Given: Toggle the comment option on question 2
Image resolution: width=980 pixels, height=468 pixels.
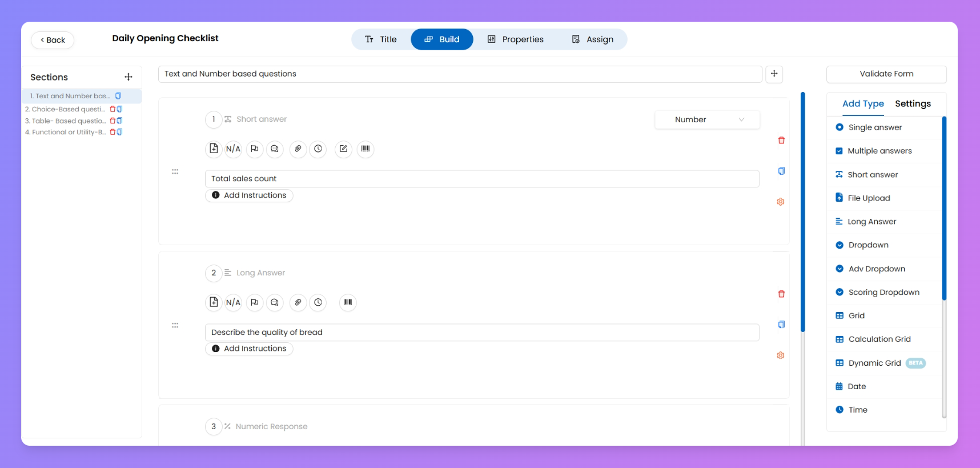Looking at the screenshot, I should tap(275, 302).
